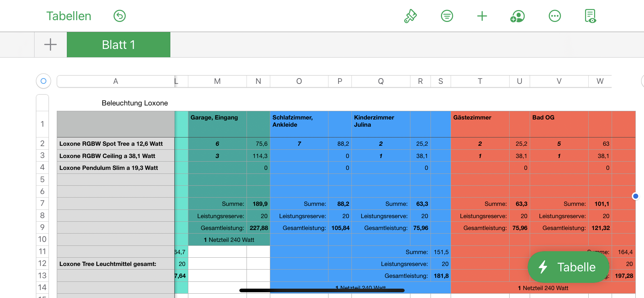Select column O header
The image size is (644, 298).
click(299, 81)
